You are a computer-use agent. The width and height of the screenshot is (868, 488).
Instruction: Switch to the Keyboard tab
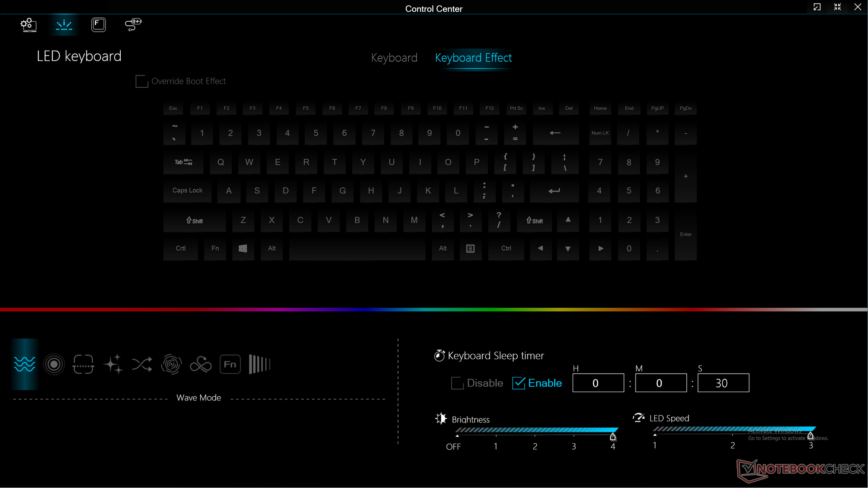click(x=394, y=58)
